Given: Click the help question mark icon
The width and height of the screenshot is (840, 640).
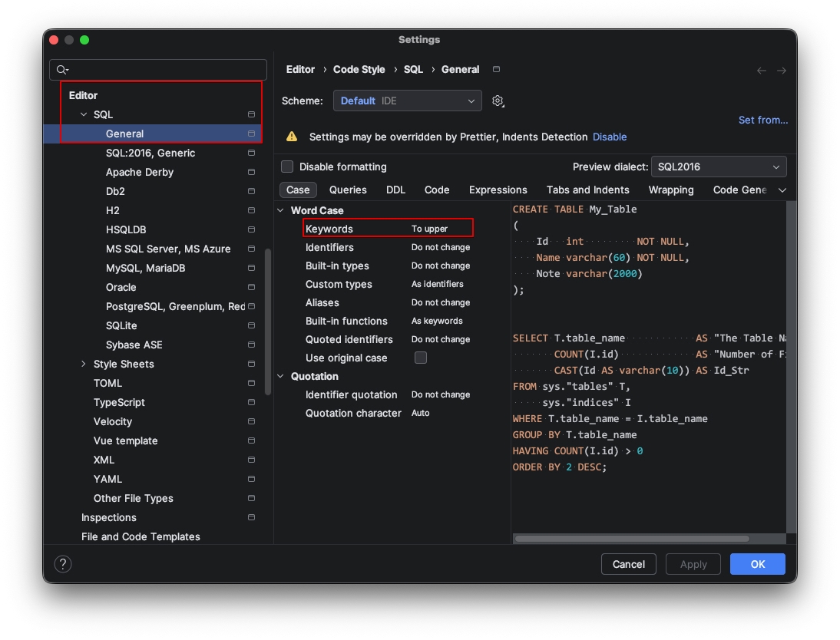Looking at the screenshot, I should (x=63, y=564).
